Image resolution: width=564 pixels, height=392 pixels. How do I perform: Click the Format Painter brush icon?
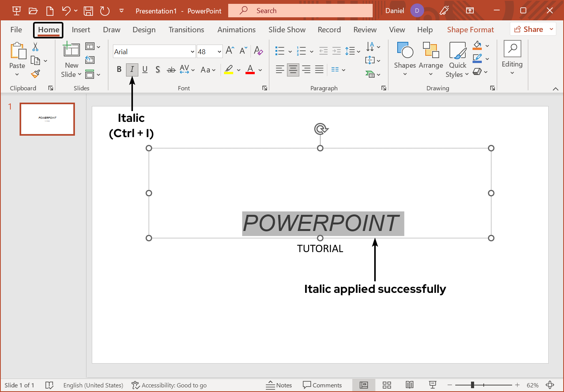[x=36, y=74]
